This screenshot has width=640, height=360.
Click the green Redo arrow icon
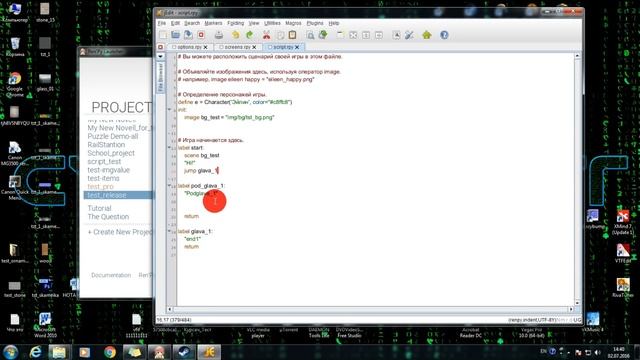[249, 35]
